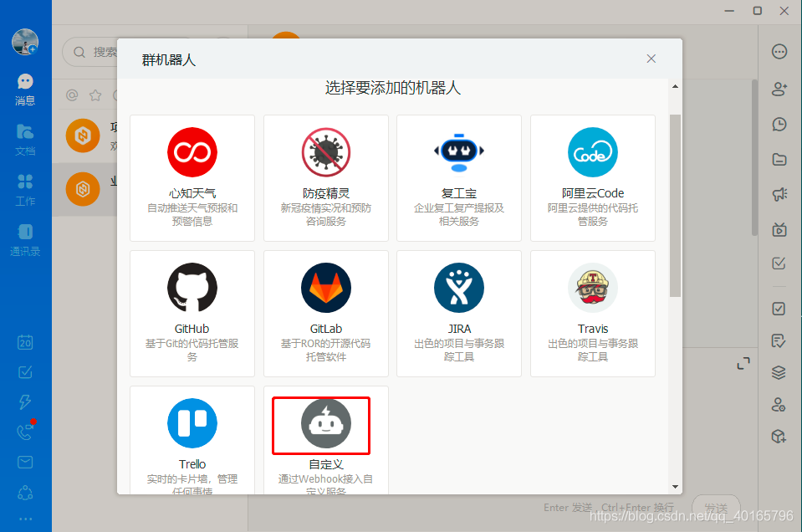The width and height of the screenshot is (802, 532).
Task: Open more options dots at sidebar bottom
Action: [25, 519]
